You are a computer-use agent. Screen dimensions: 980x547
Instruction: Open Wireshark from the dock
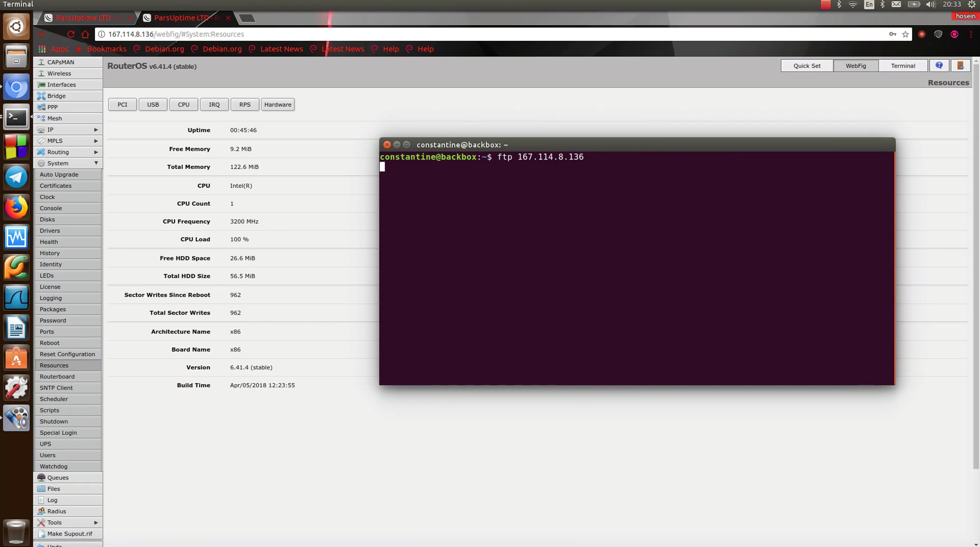(16, 298)
